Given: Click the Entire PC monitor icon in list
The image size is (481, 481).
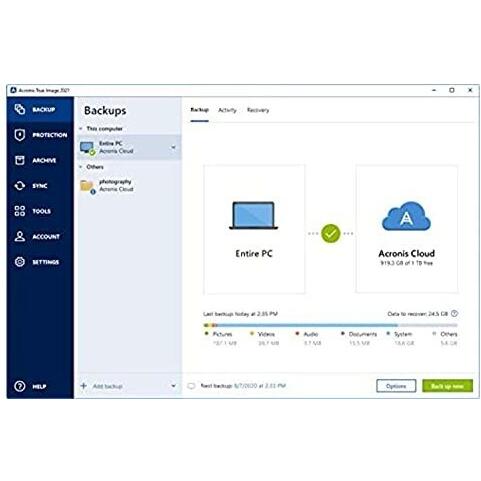Looking at the screenshot, I should tap(87, 148).
